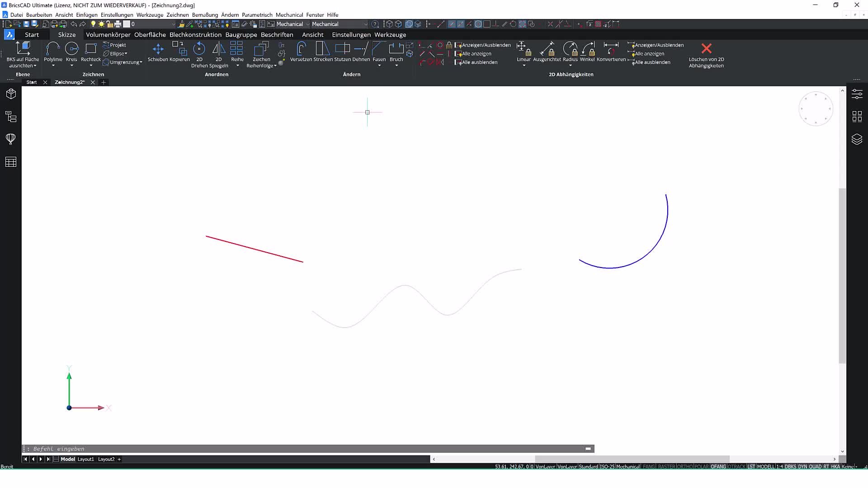
Task: Toggle DYN dynamic input in the status bar
Action: [802, 466]
